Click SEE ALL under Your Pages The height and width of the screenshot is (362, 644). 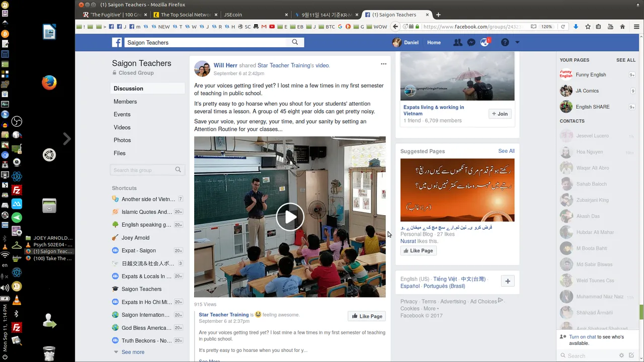coord(626,60)
